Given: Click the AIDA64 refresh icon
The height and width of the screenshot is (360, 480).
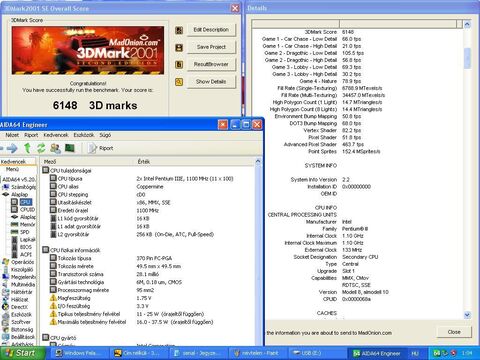Looking at the screenshot, I should [x=41, y=148].
